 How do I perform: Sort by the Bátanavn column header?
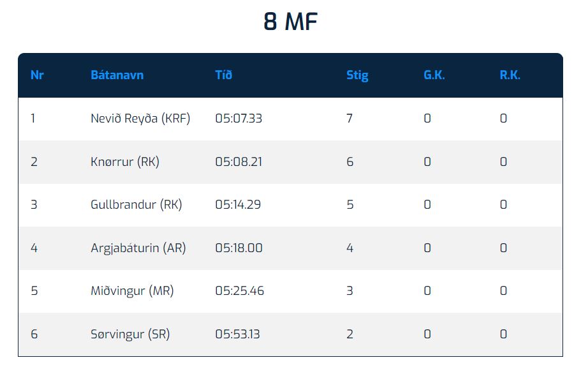[117, 75]
